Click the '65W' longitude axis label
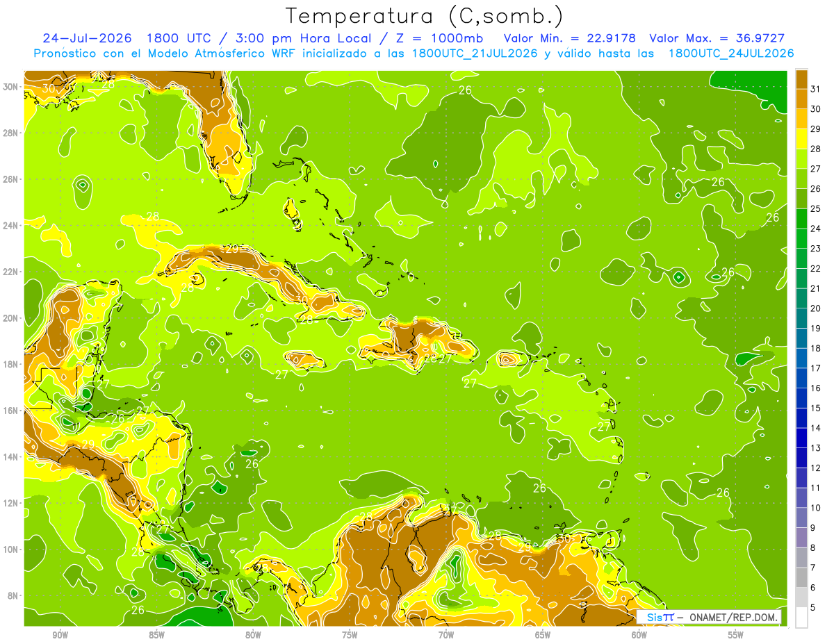Screen dimensions: 834x644 [x=543, y=635]
